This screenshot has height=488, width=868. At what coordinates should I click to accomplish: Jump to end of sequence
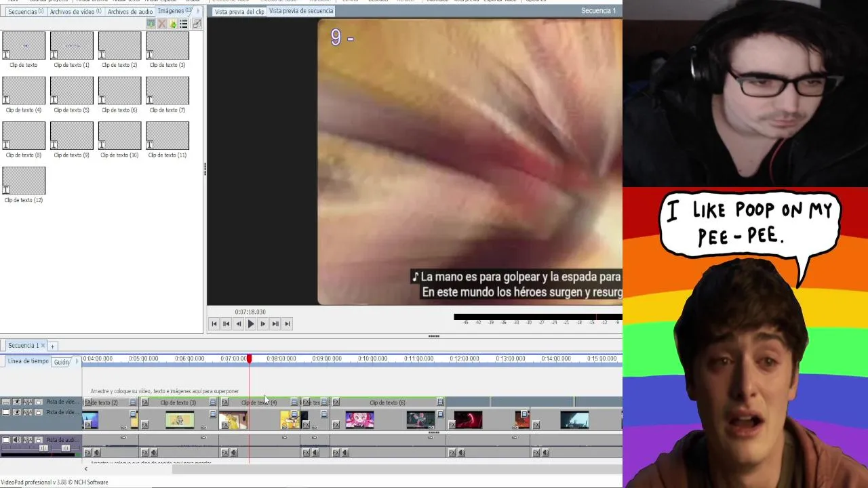287,324
